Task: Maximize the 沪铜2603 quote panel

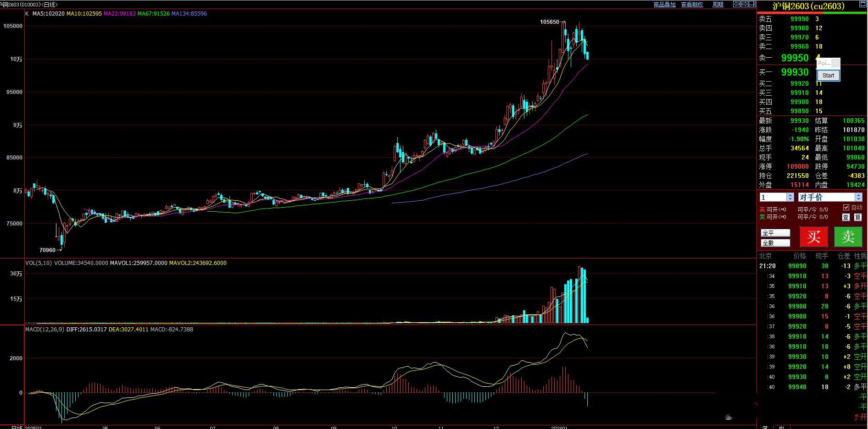Action: [862, 5]
